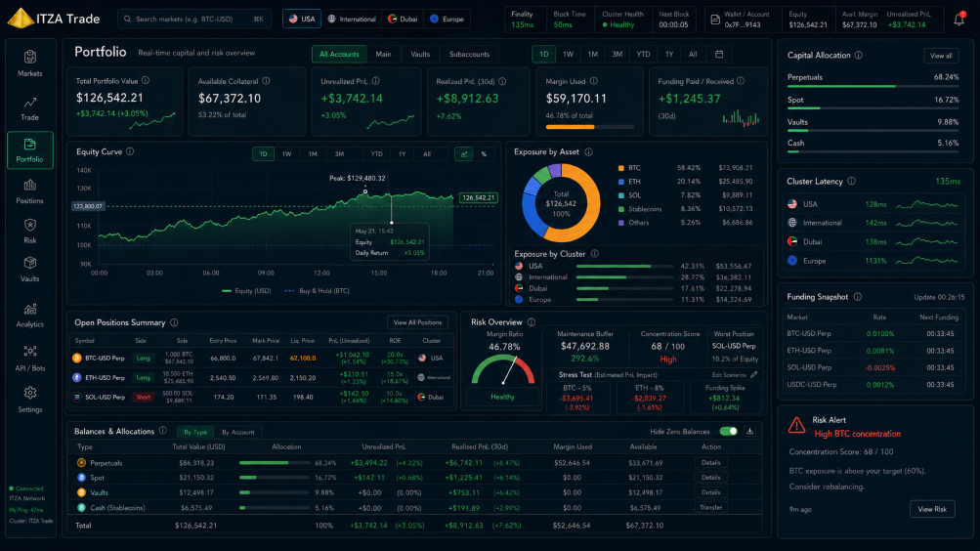This screenshot has width=980, height=551.
Task: Click Total Portfolio Value info icon
Action: [146, 80]
